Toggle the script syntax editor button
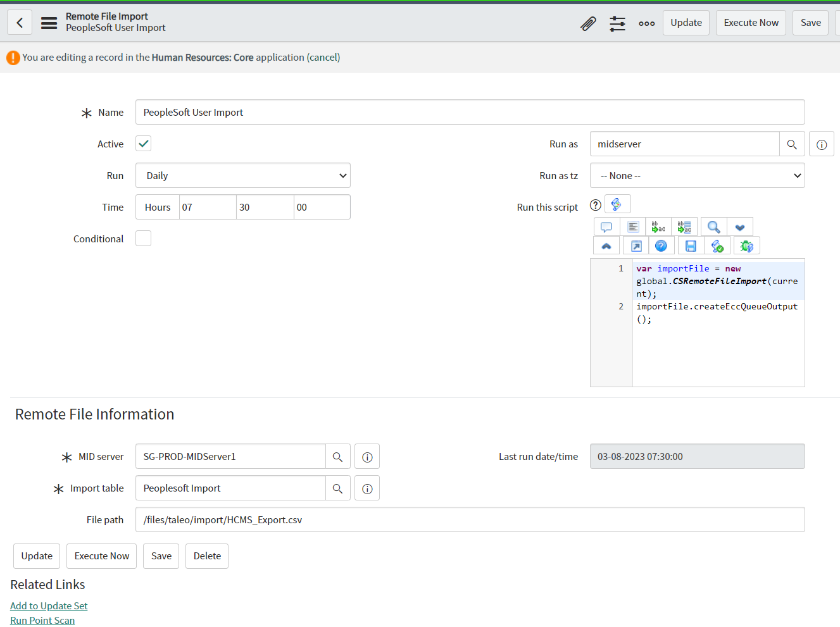Screen dimensions: 840x627 click(617, 204)
